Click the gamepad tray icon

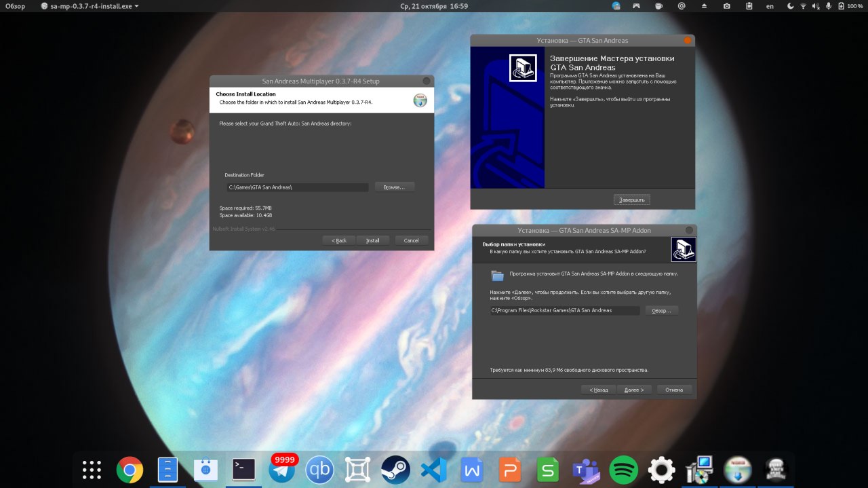637,5
